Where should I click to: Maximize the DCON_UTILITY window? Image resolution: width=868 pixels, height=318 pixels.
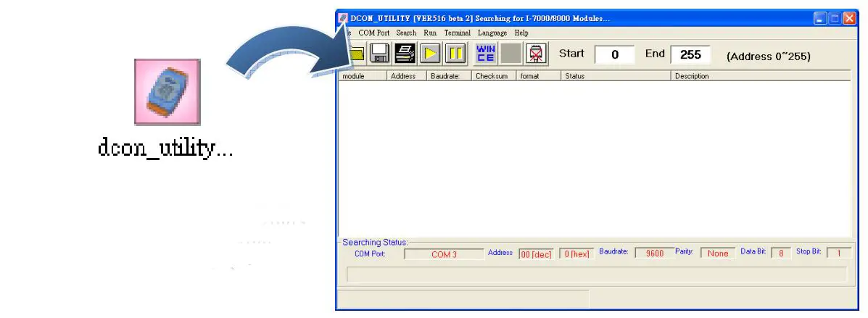(x=835, y=18)
